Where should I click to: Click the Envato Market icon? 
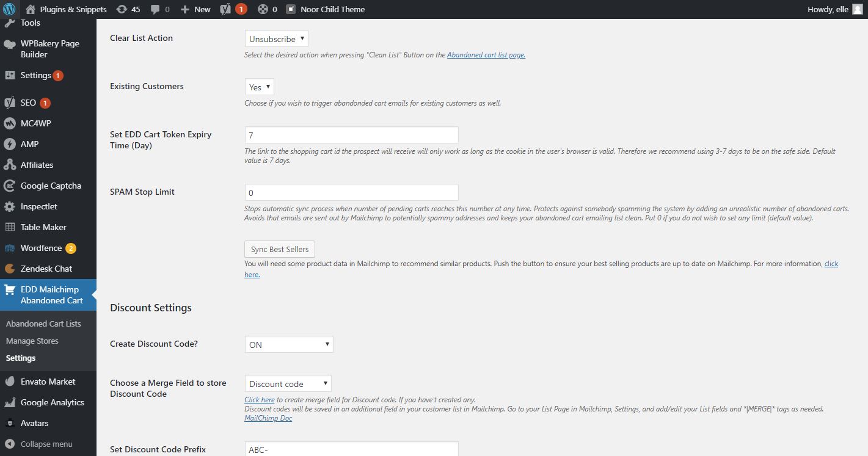tap(9, 382)
